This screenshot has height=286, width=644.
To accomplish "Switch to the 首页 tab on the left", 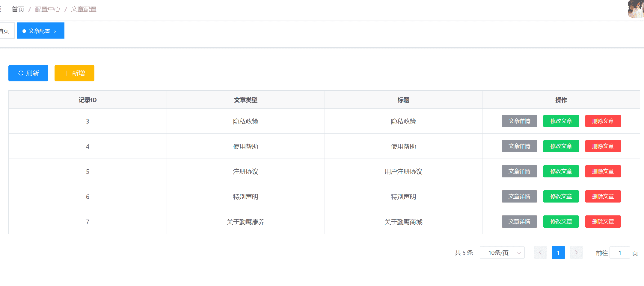I will pyautogui.click(x=4, y=30).
